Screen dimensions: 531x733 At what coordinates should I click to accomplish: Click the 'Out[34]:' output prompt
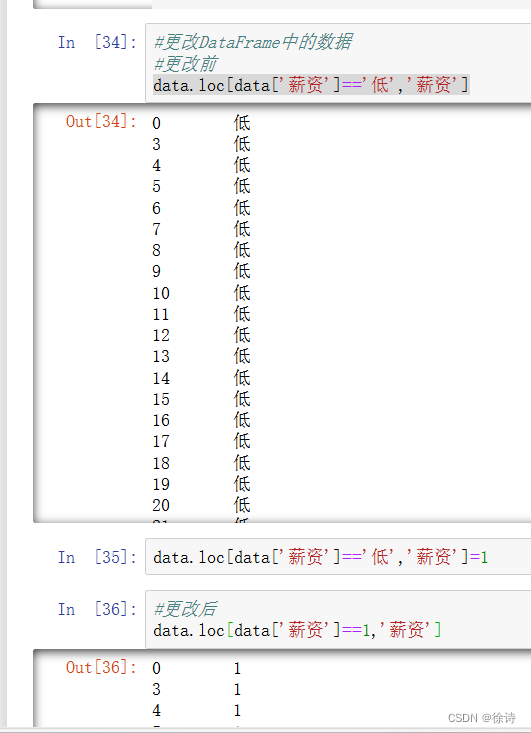coord(101,122)
